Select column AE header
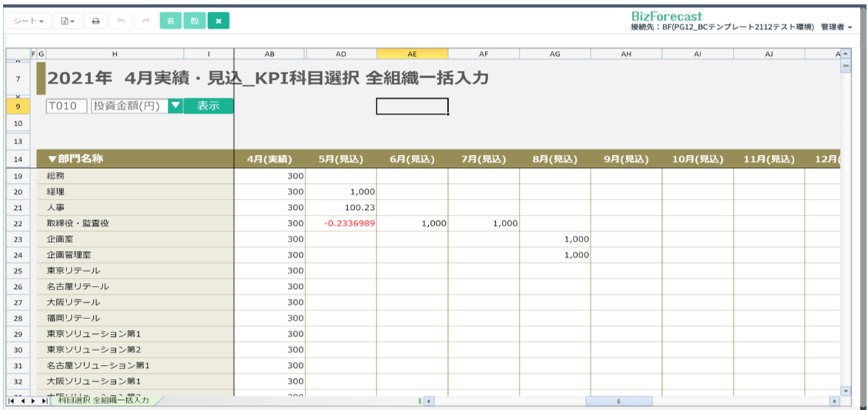Image resolution: width=868 pixels, height=410 pixels. click(x=412, y=54)
